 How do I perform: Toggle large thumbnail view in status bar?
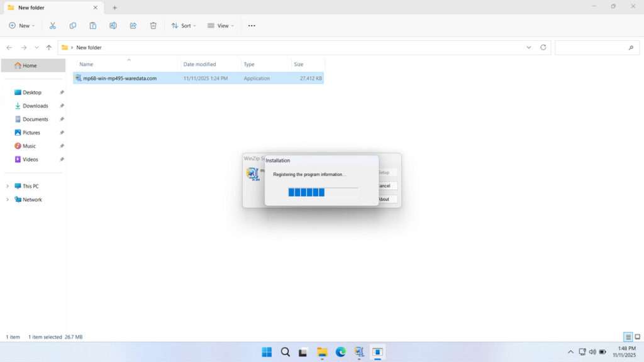(x=636, y=336)
